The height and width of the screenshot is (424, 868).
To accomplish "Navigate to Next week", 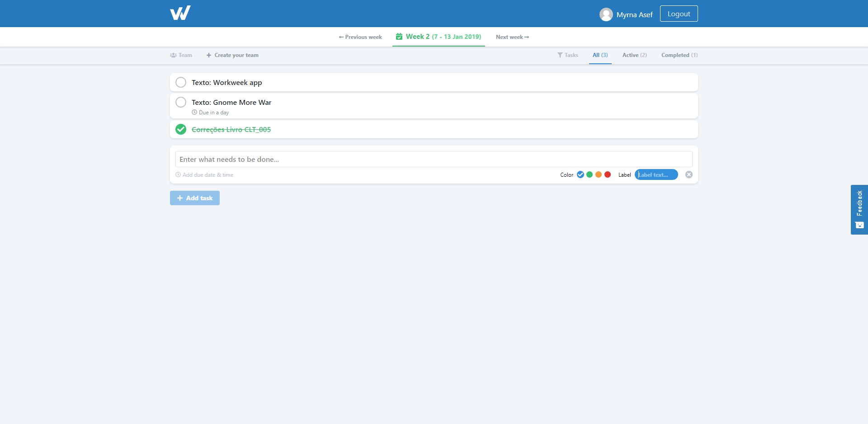I will pos(512,37).
